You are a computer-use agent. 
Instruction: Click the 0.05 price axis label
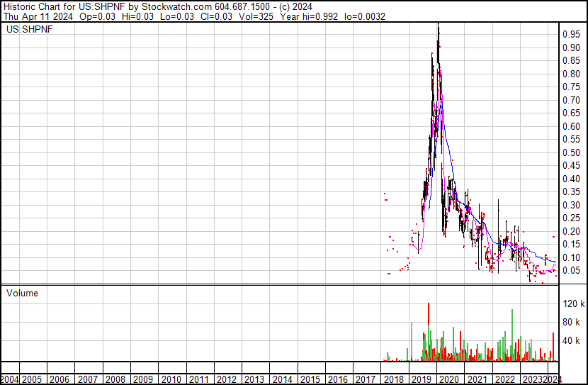[x=571, y=271]
